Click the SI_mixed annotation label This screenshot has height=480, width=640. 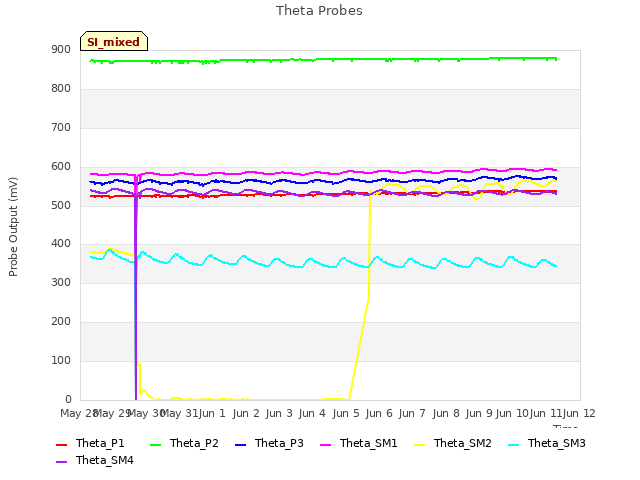114,41
